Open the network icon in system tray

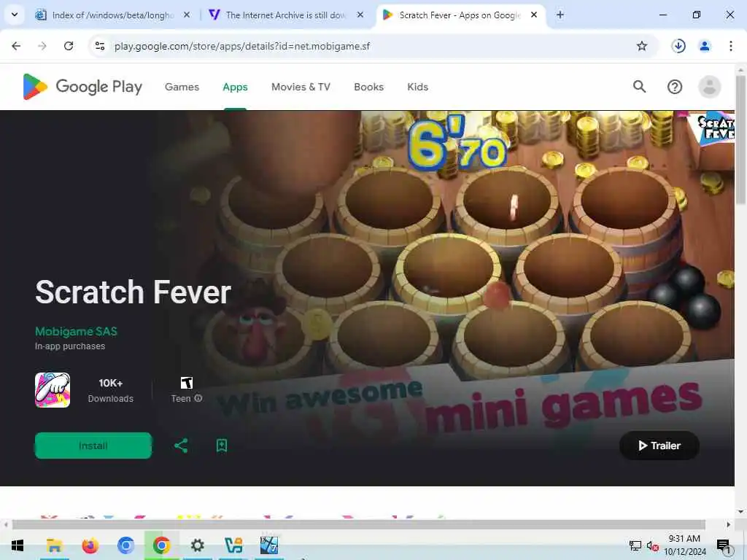click(x=635, y=545)
